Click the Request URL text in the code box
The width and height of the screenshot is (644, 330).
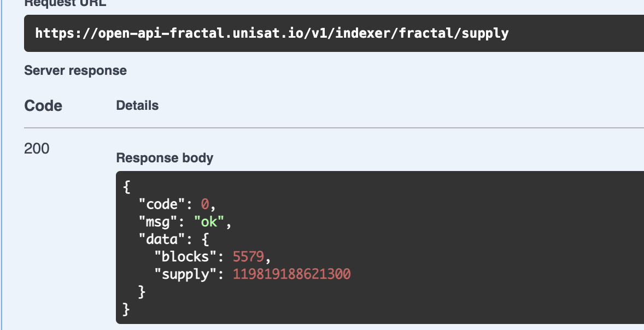click(x=272, y=33)
